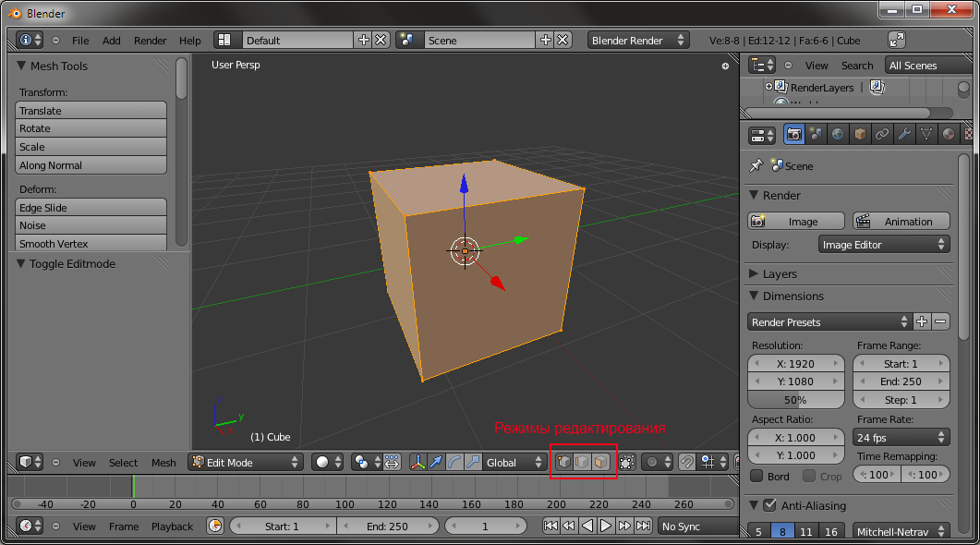The image size is (980, 545).
Task: Open the Mesh menu in viewport header
Action: tap(163, 463)
